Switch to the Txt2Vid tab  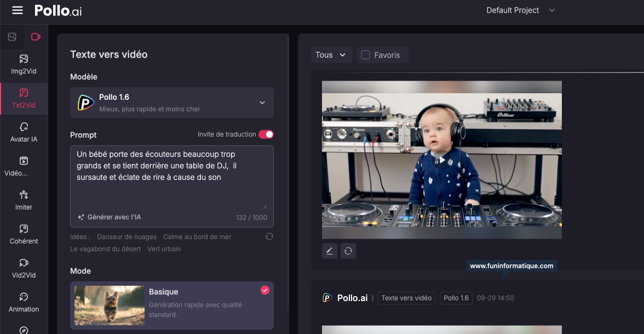[23, 98]
